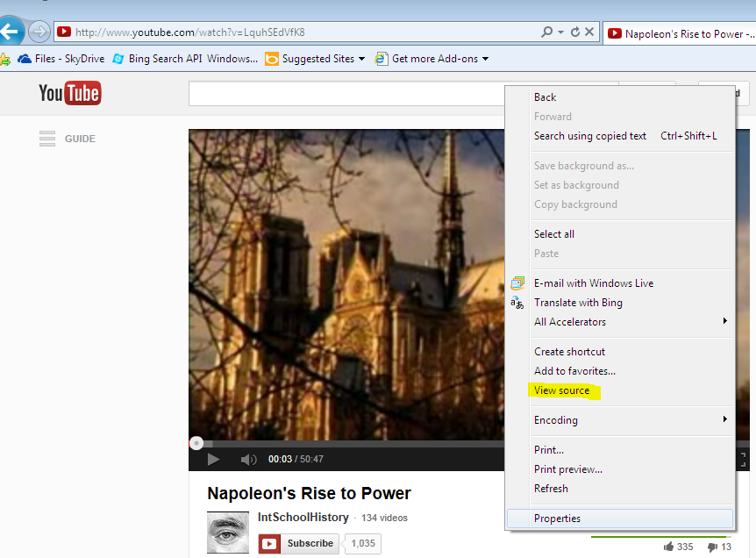Click the Windows Live mail accelerator icon
The height and width of the screenshot is (558, 756).
point(517,283)
